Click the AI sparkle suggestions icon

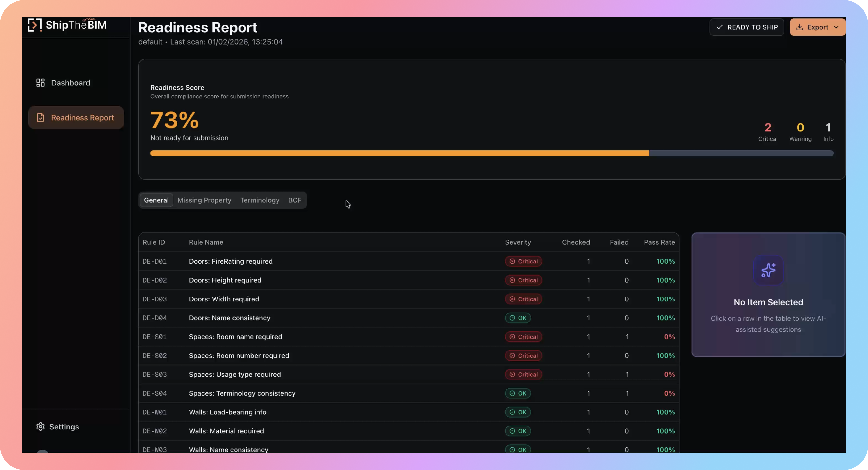(768, 270)
